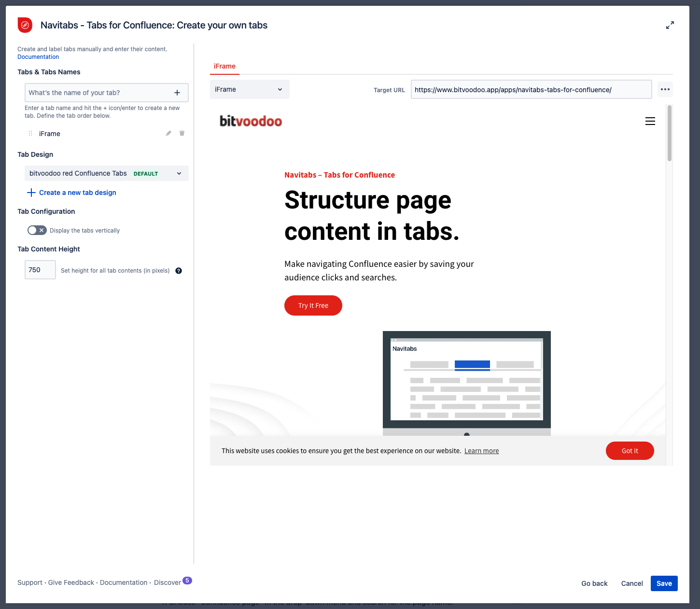The width and height of the screenshot is (700, 609).
Task: Click Give Feedback in footer
Action: (71, 582)
